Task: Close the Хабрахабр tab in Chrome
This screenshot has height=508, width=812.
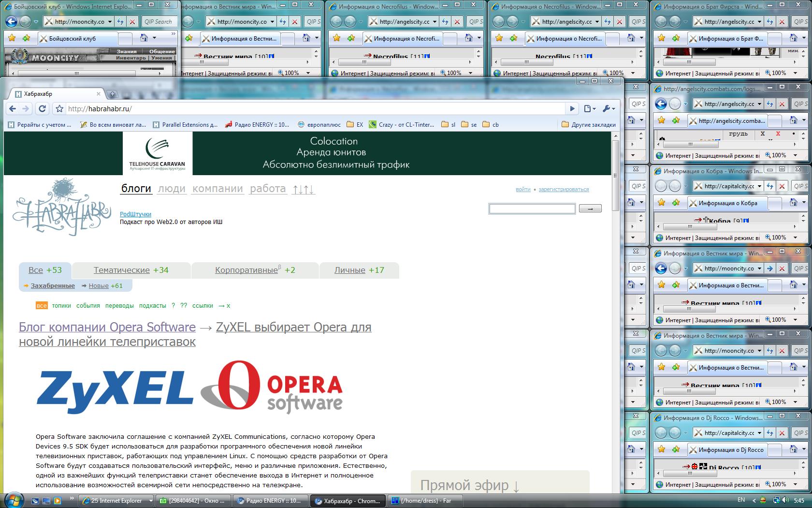Action: coord(99,94)
